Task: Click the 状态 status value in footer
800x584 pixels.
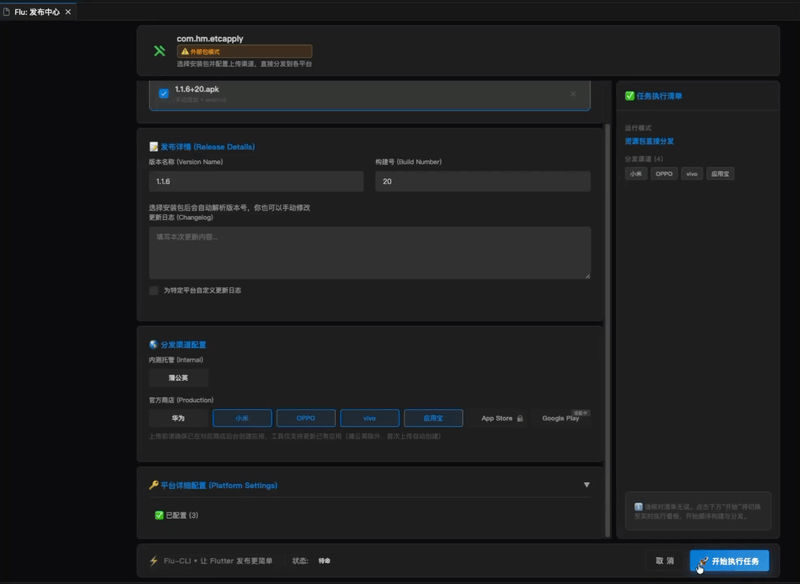Action: [324, 561]
